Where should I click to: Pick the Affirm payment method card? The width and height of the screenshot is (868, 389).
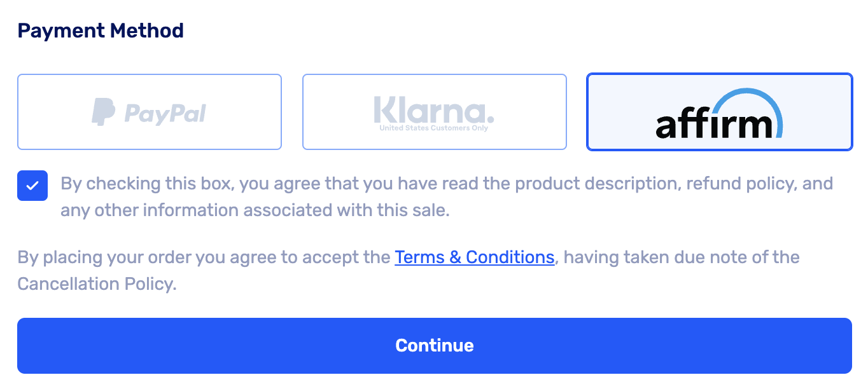click(x=719, y=112)
